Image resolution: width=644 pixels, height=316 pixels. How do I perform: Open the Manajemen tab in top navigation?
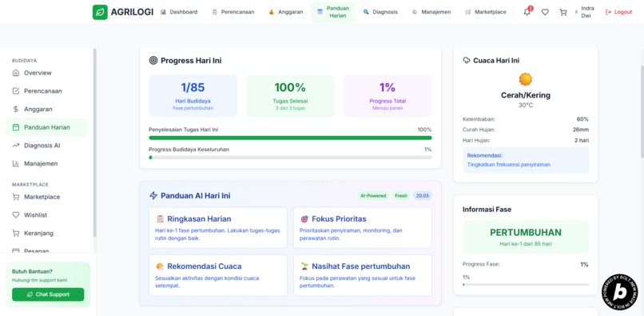coord(431,12)
